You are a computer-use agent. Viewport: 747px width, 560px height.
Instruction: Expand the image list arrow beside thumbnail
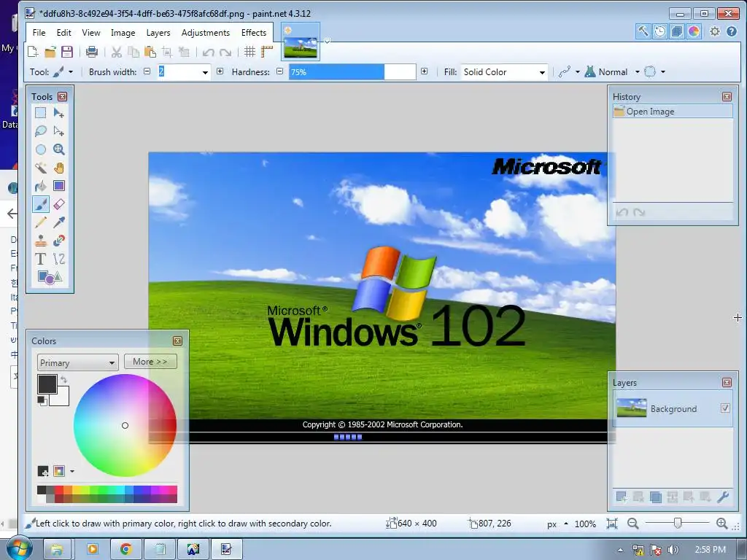[327, 41]
